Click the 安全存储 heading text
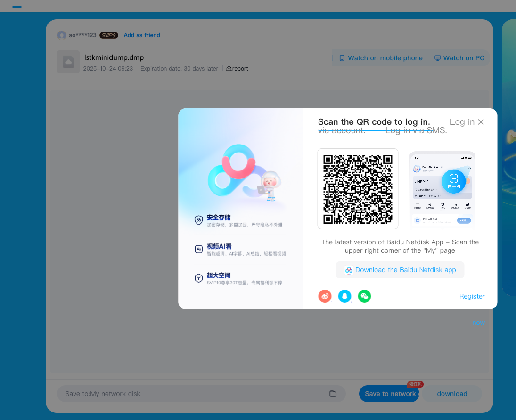Screen dimensions: 516x420 point(219,218)
